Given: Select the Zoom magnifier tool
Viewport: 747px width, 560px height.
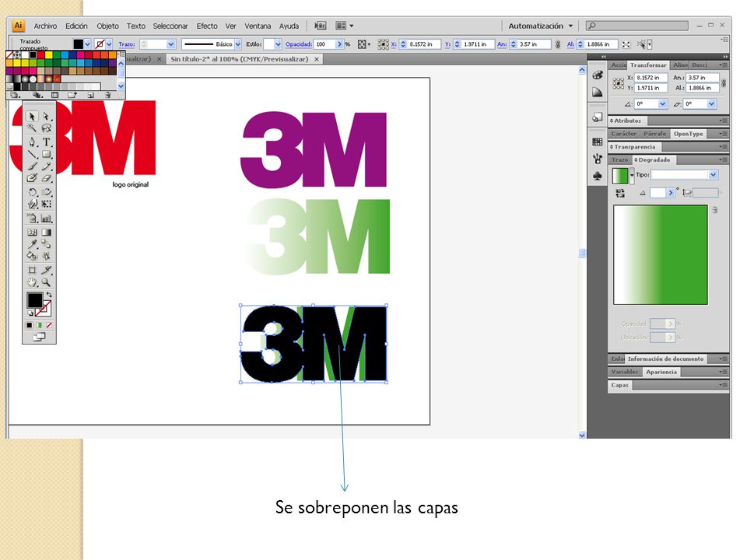Looking at the screenshot, I should [x=46, y=282].
